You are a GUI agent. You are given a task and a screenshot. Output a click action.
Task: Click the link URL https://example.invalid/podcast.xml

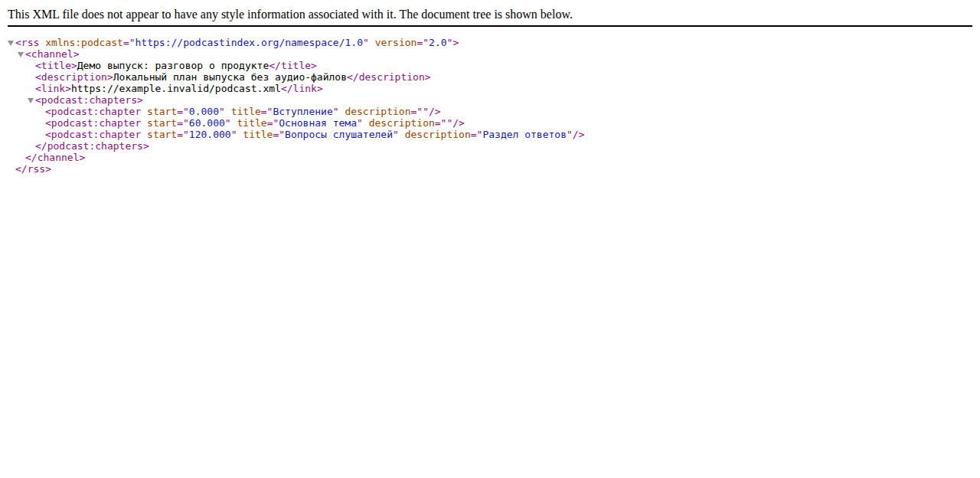pos(176,89)
